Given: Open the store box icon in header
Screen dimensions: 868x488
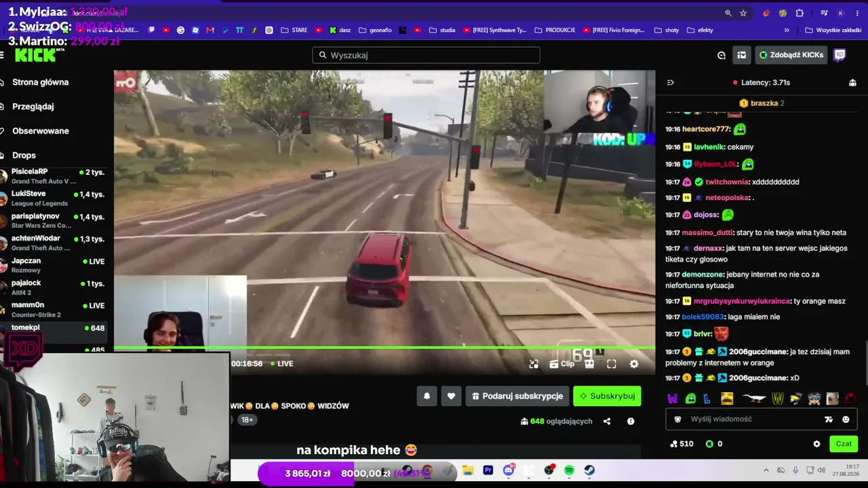Looking at the screenshot, I should 742,55.
